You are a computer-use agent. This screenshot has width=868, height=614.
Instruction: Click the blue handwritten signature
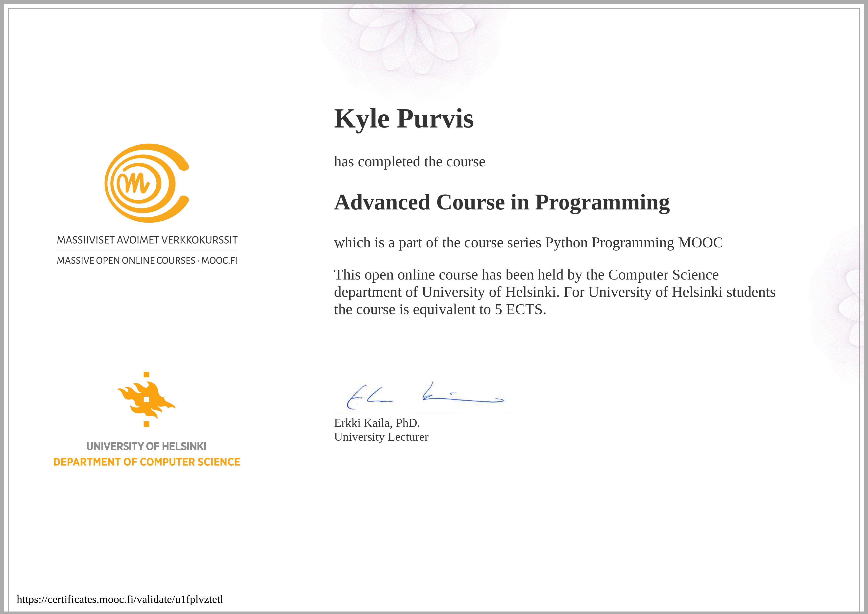click(425, 396)
